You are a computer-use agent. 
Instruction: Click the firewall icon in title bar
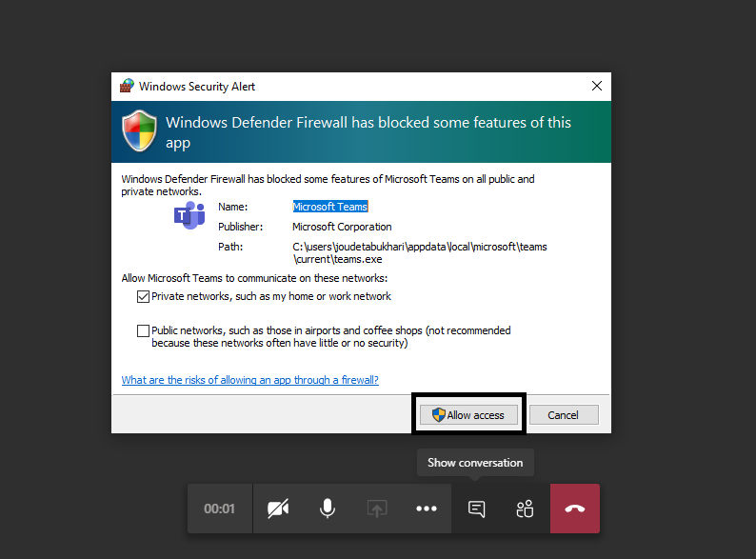pos(127,86)
